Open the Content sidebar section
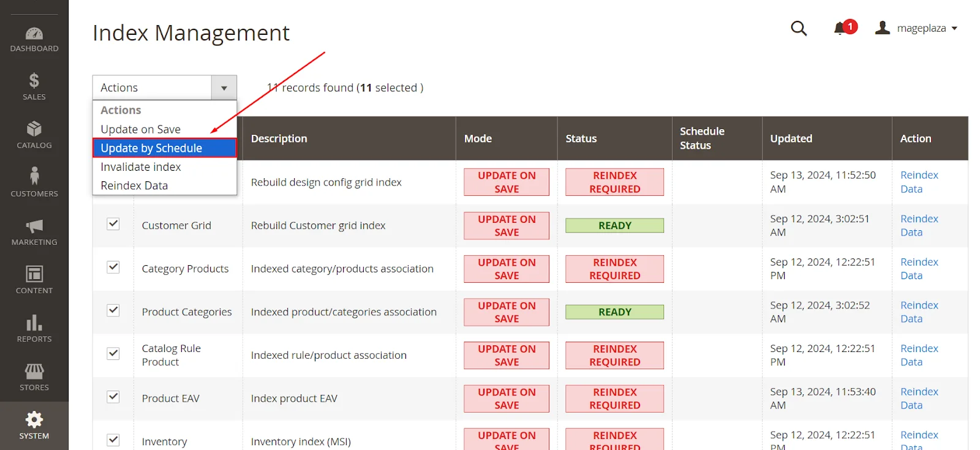Image resolution: width=980 pixels, height=450 pixels. 34,280
